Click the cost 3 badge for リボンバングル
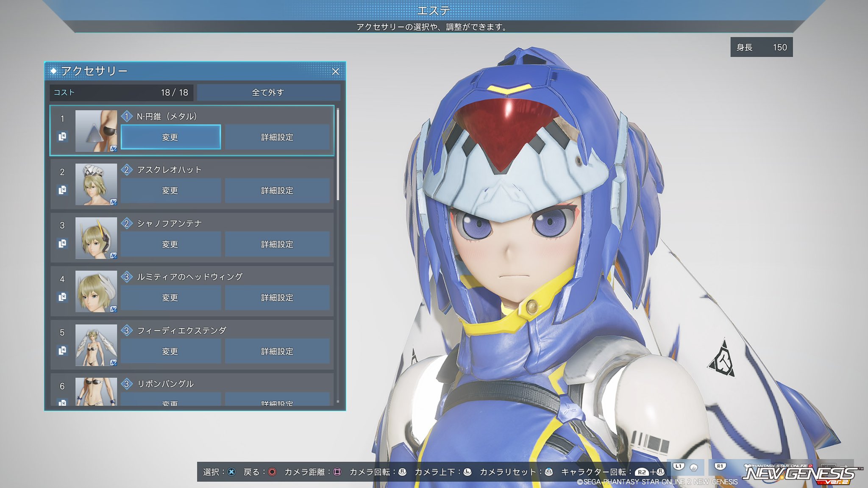Image resolution: width=868 pixels, height=488 pixels. (x=126, y=384)
